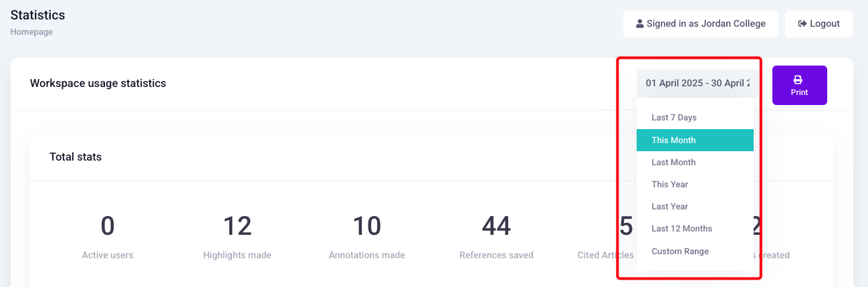Click the Highlights made count 12
Screen dimensions: 868x287
pyautogui.click(x=237, y=226)
